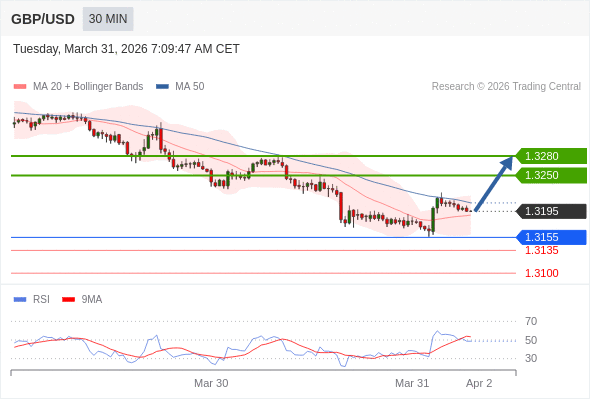Click the 30 MIN timeframe badge
Screen dimensions: 590x400
tap(108, 19)
